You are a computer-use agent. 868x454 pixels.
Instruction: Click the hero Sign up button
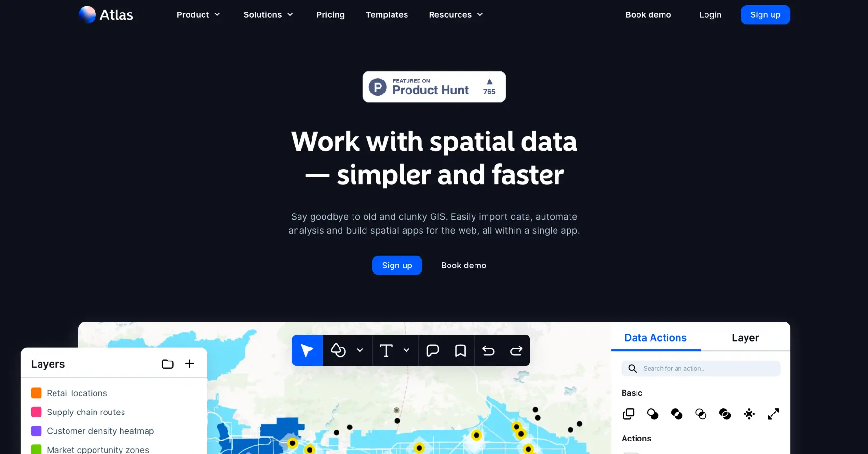pos(397,266)
